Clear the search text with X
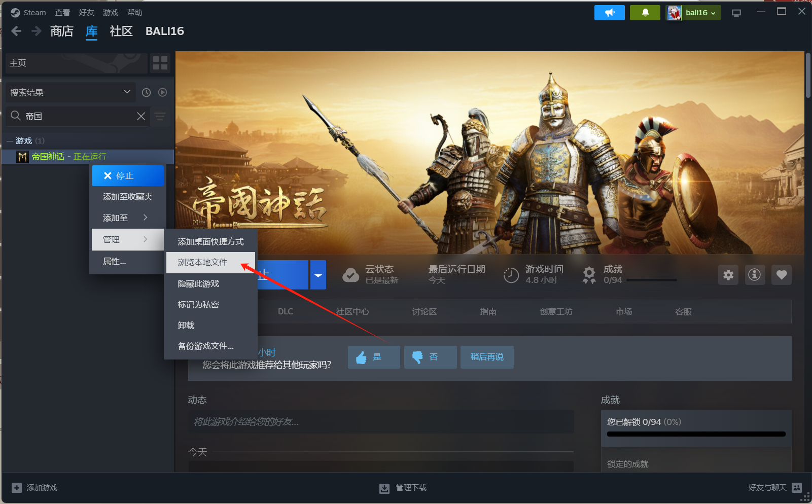This screenshot has height=504, width=812. [141, 116]
